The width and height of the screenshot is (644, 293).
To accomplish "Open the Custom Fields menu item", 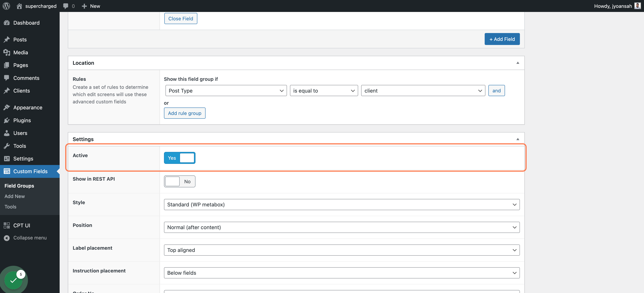I will (30, 172).
